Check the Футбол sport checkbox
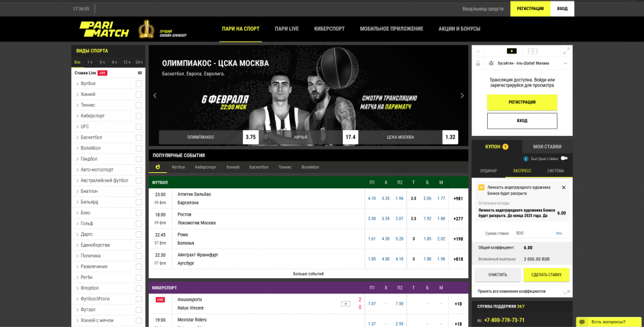Image resolution: width=644 pixels, height=327 pixels. click(x=139, y=84)
